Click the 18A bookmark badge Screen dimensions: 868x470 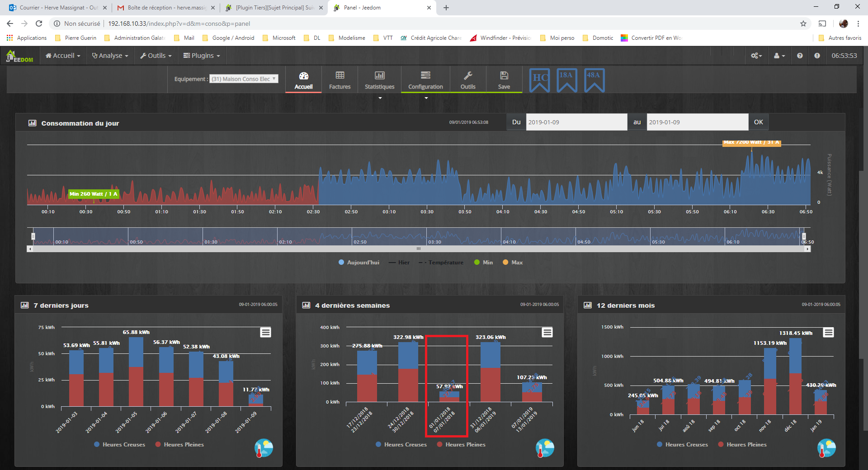(566, 80)
